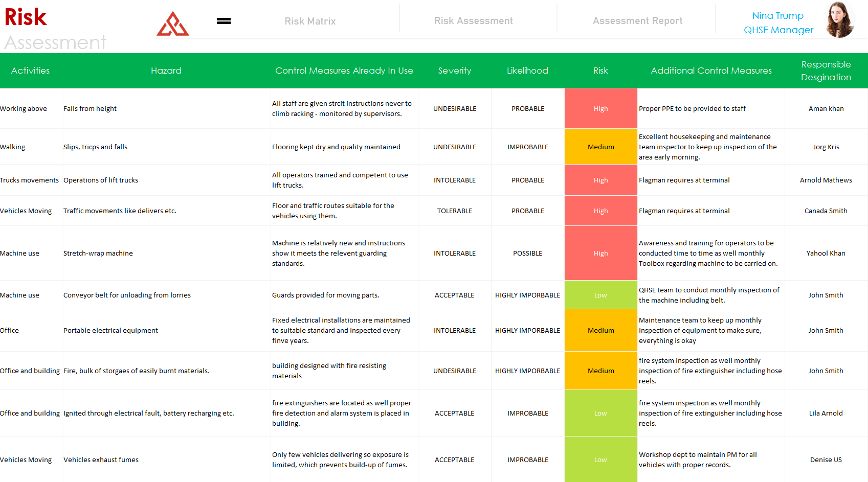
Task: Click the Hazard column header
Action: pos(166,71)
